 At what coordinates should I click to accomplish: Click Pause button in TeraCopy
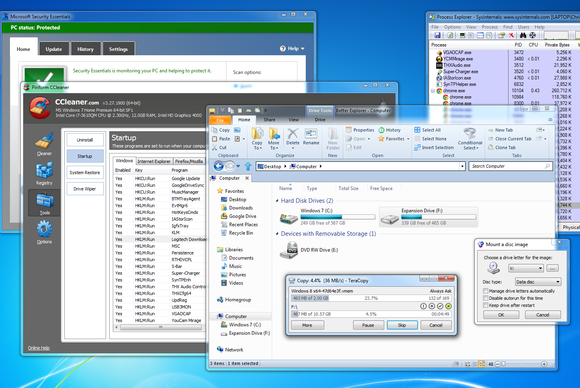(368, 325)
